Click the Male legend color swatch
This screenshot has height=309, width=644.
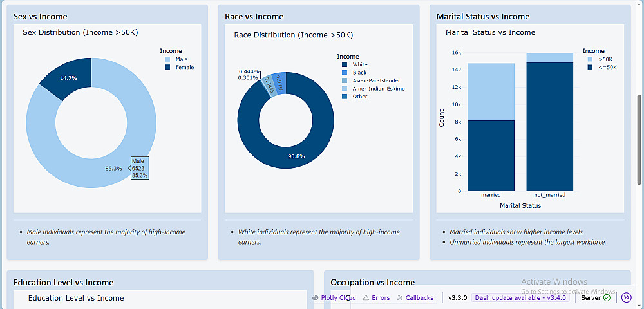pyautogui.click(x=167, y=59)
